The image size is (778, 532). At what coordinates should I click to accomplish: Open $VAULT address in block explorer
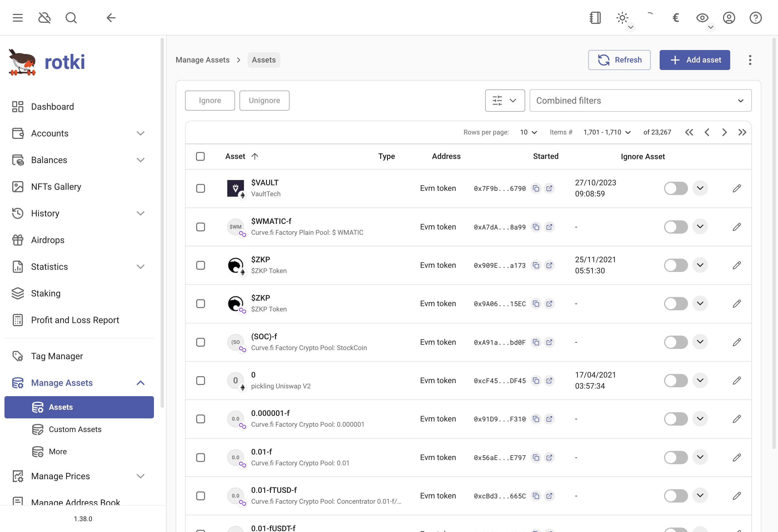click(549, 188)
